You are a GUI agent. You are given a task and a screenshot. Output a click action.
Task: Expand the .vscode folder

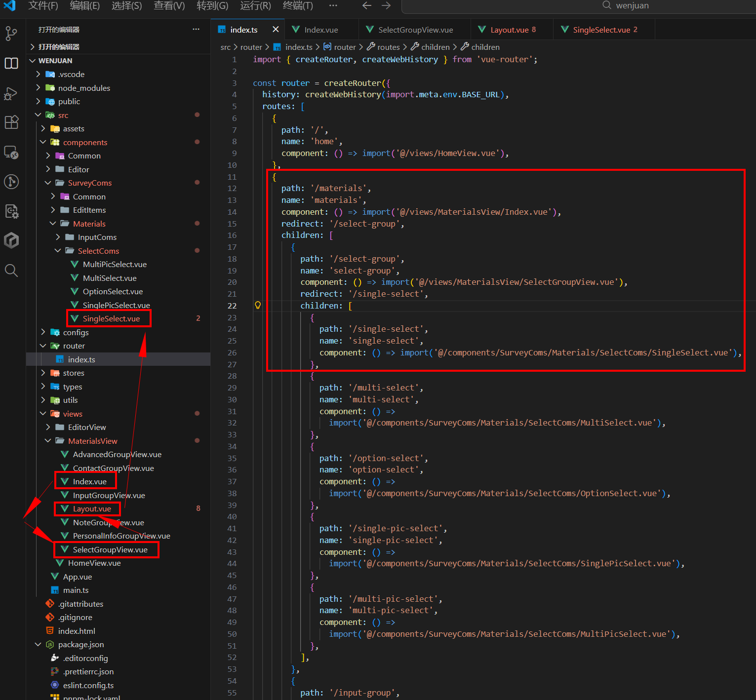[x=119, y=74]
